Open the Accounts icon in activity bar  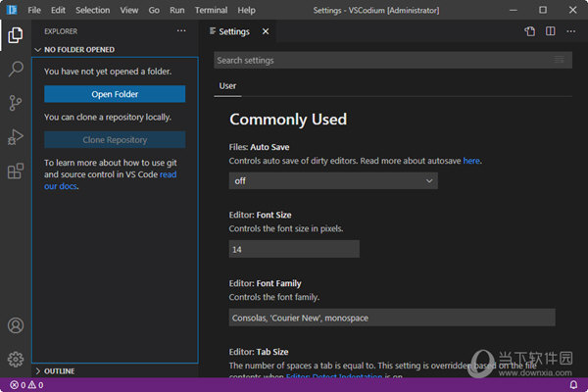tap(16, 325)
